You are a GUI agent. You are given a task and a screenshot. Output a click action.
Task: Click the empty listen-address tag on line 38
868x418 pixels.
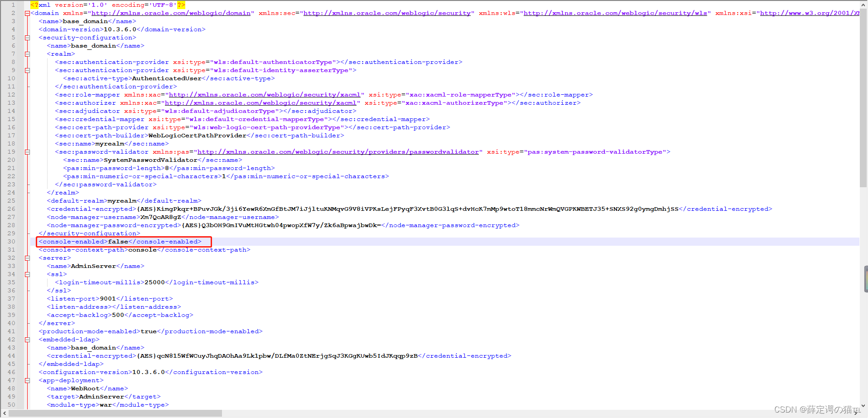point(114,307)
